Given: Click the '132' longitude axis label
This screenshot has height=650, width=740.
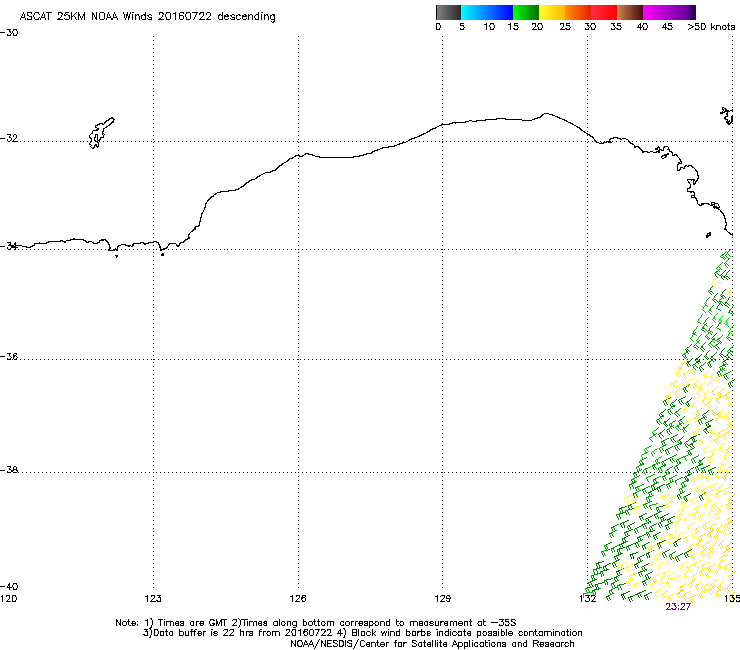Looking at the screenshot, I should pyautogui.click(x=587, y=599).
